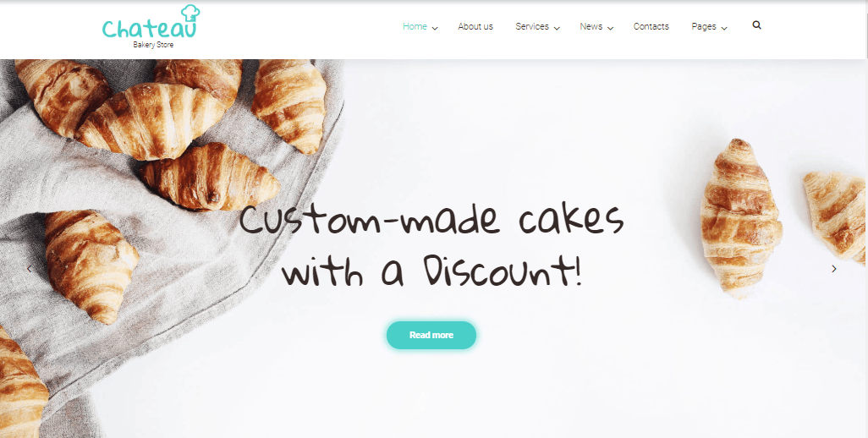Select the Services menu item
This screenshot has height=438, width=868.
[532, 26]
